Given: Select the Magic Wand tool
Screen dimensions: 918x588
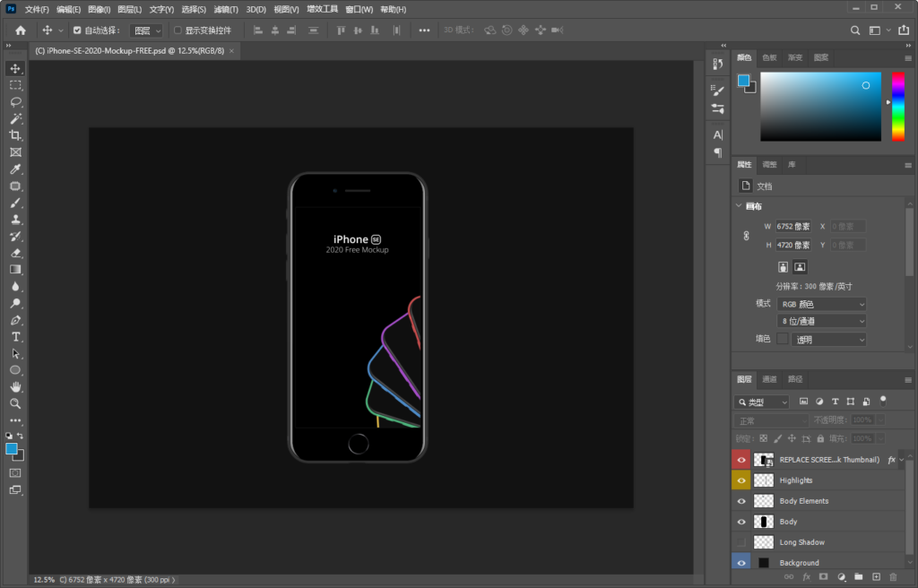Looking at the screenshot, I should tap(15, 119).
